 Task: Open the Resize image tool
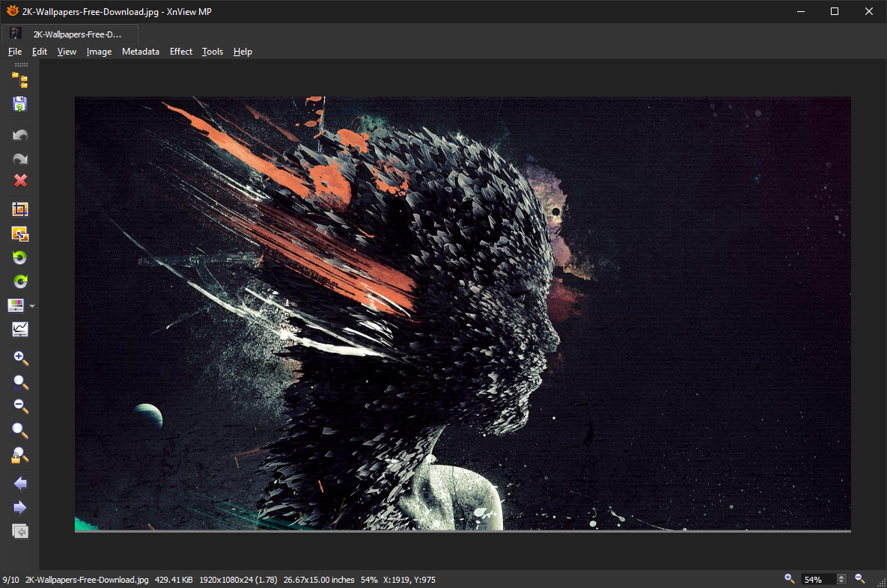(20, 234)
